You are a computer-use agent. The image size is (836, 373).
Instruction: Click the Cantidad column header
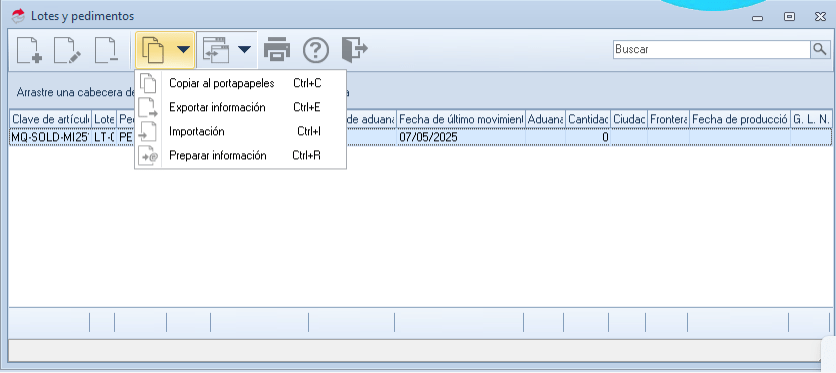(588, 120)
